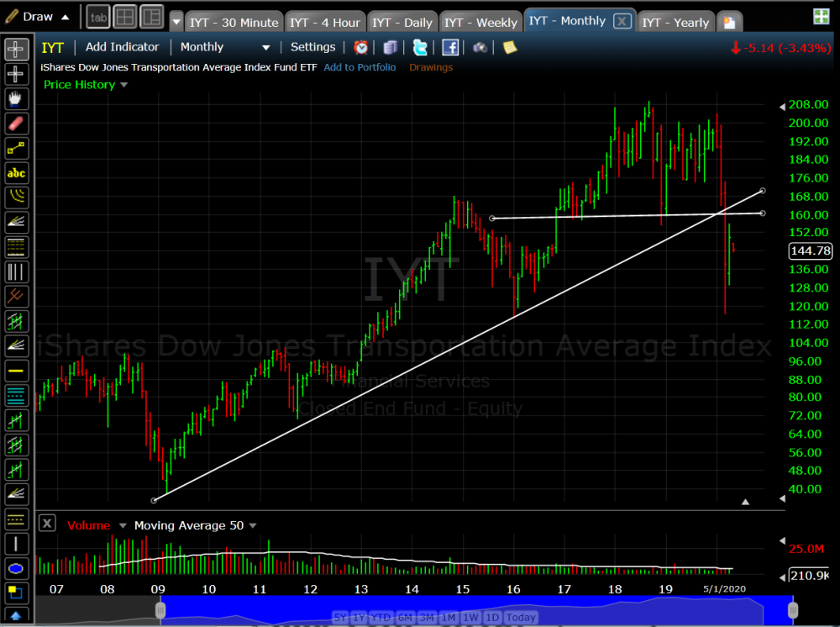Open the yellow sticky note icon
Image resolution: width=840 pixels, height=627 pixels.
(510, 48)
